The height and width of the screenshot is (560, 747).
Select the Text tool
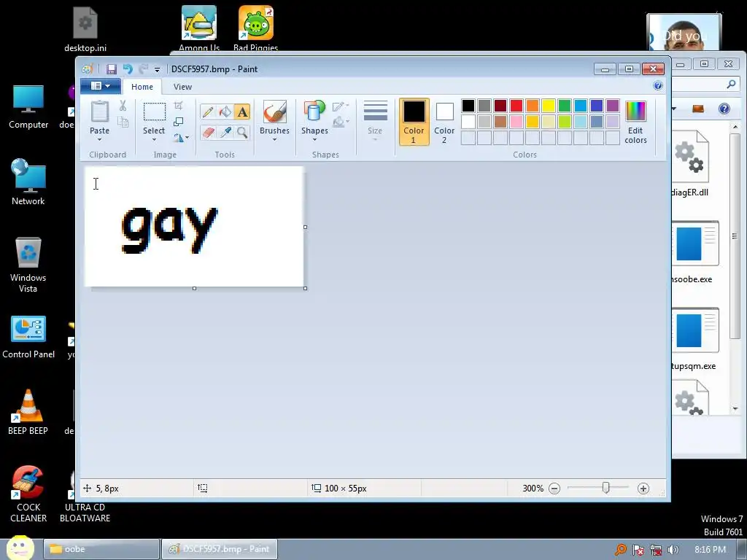point(242,112)
